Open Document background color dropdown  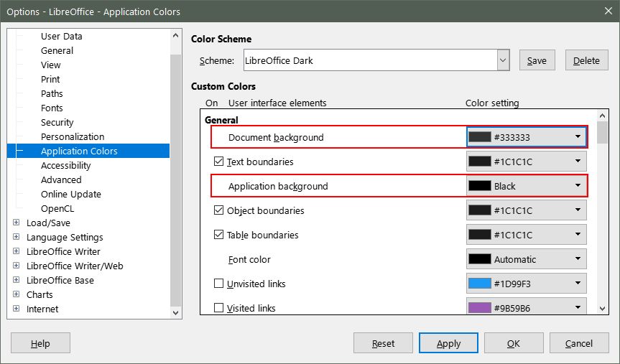[x=578, y=137]
